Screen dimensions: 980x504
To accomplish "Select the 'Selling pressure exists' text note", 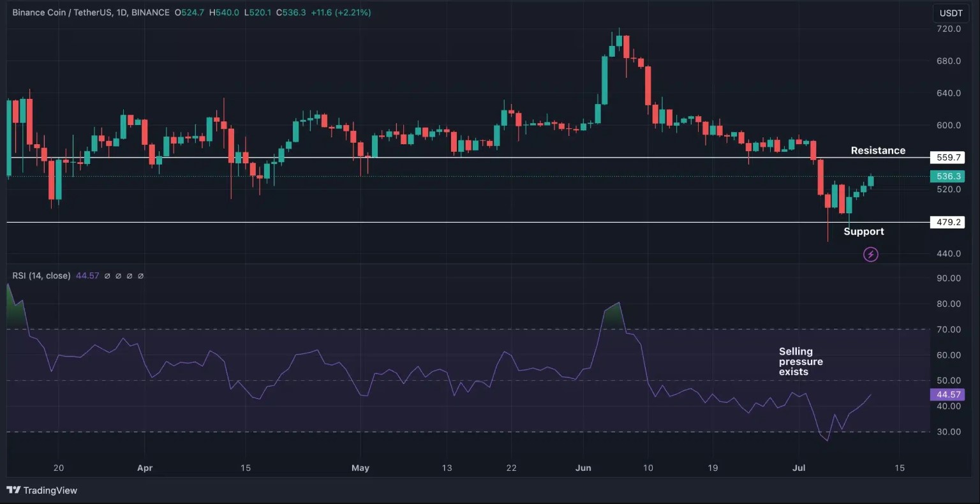I will [x=800, y=362].
